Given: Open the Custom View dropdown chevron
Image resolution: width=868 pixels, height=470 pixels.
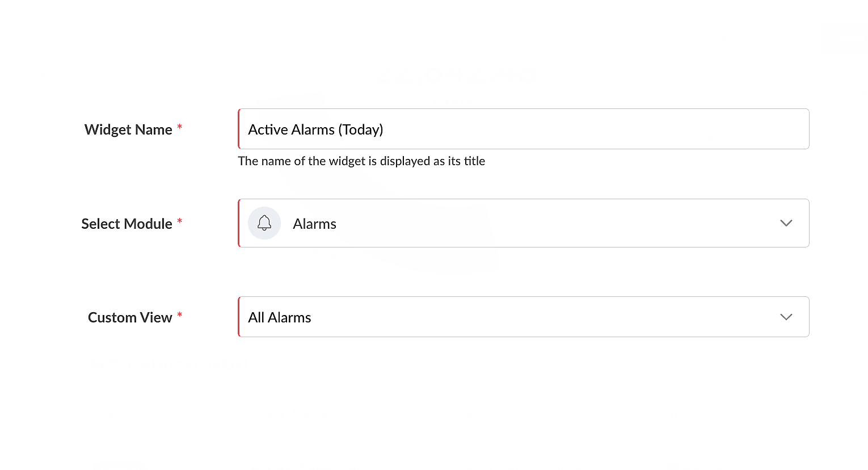Looking at the screenshot, I should pos(786,317).
